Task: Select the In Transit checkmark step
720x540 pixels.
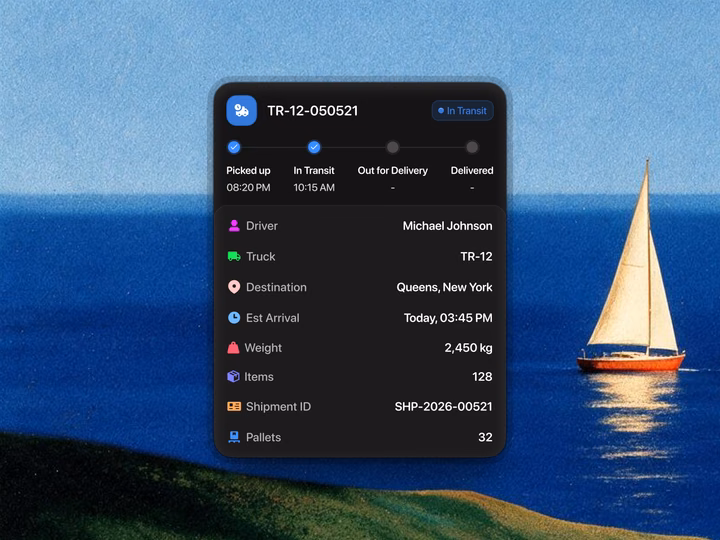Action: point(314,147)
